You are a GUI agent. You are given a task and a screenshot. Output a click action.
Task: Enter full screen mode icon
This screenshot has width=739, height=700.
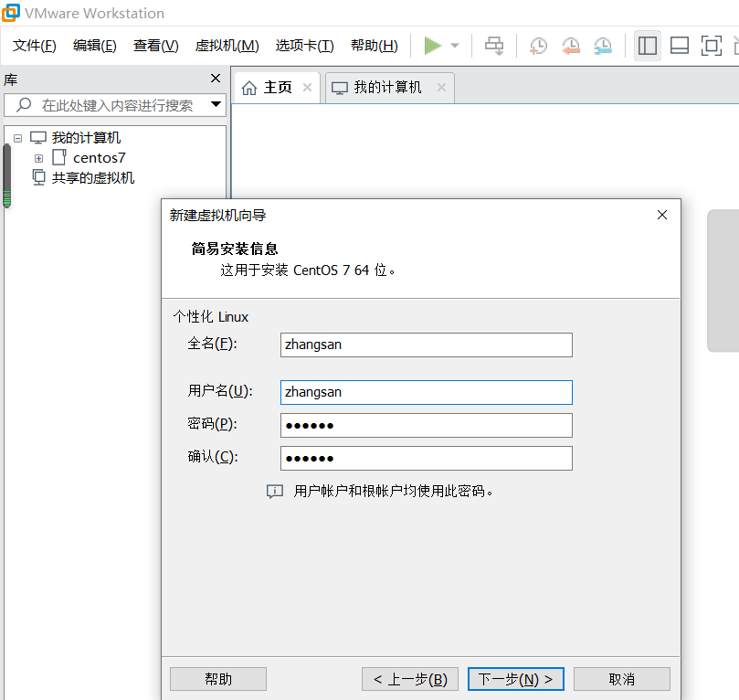pos(712,46)
